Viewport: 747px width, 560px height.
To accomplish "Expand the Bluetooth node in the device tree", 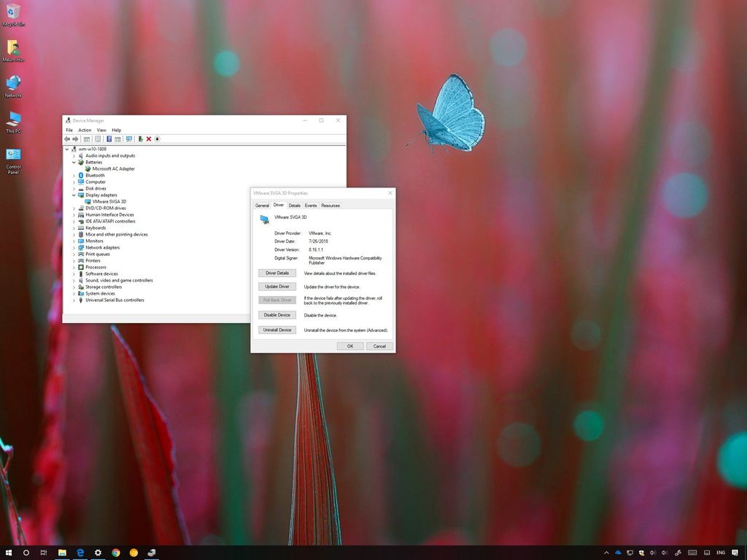I will point(74,175).
